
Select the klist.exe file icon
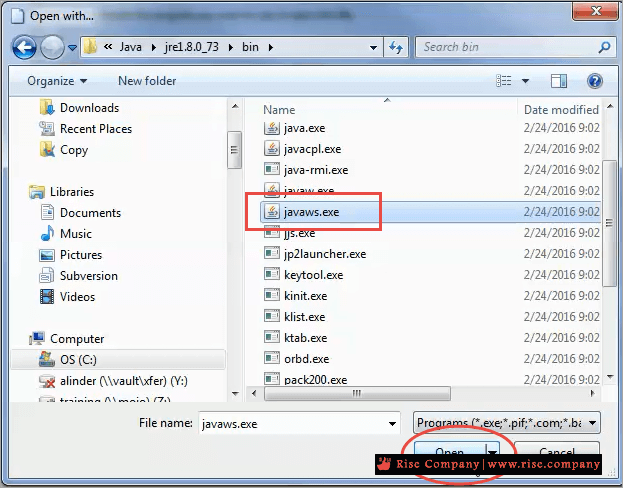click(x=272, y=316)
